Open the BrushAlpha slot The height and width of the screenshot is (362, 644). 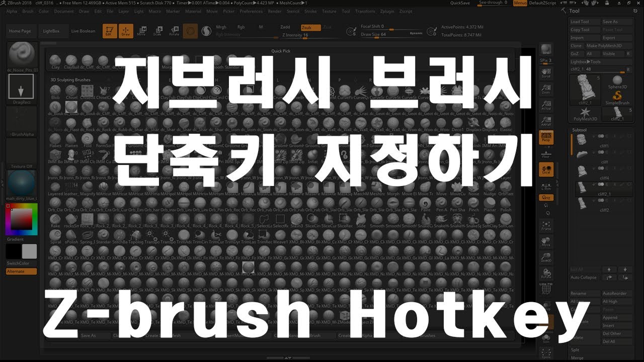(22, 121)
